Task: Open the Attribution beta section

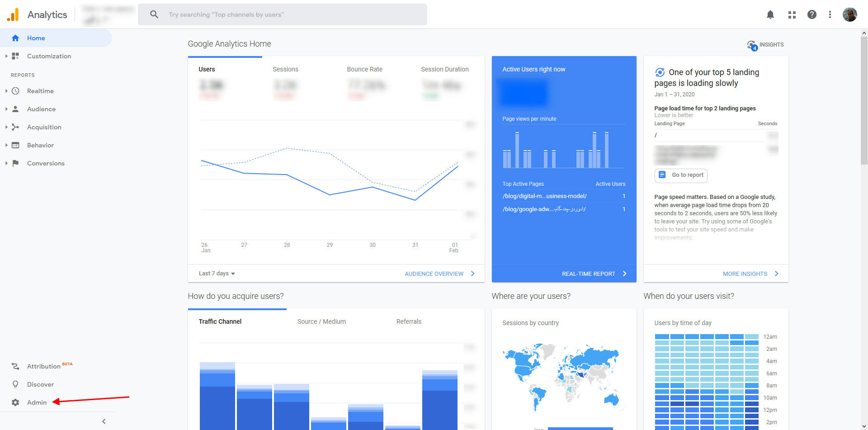Action: tap(49, 366)
